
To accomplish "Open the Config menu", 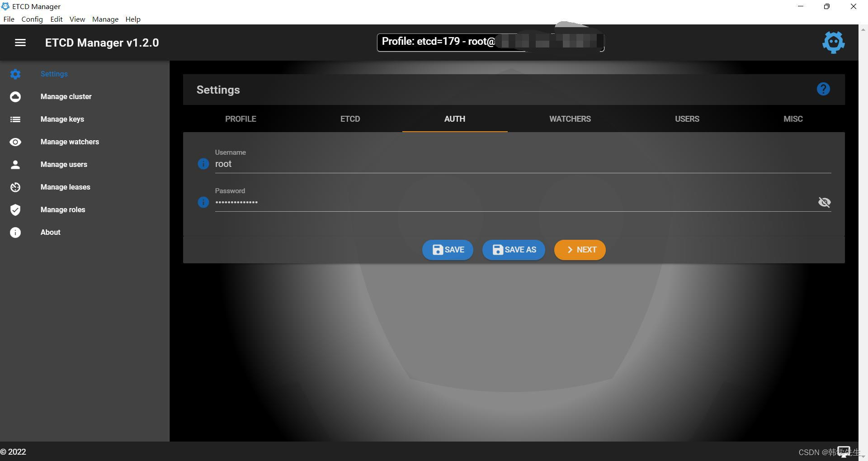I will [x=32, y=19].
